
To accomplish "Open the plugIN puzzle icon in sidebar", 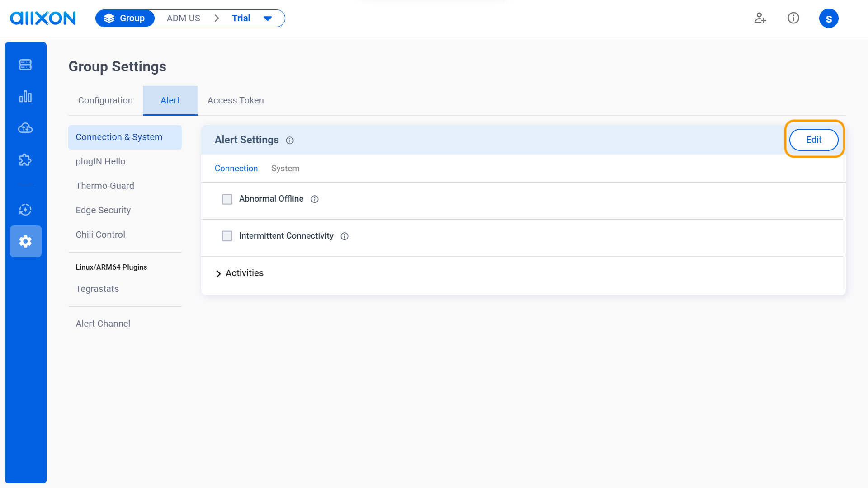I will point(25,160).
